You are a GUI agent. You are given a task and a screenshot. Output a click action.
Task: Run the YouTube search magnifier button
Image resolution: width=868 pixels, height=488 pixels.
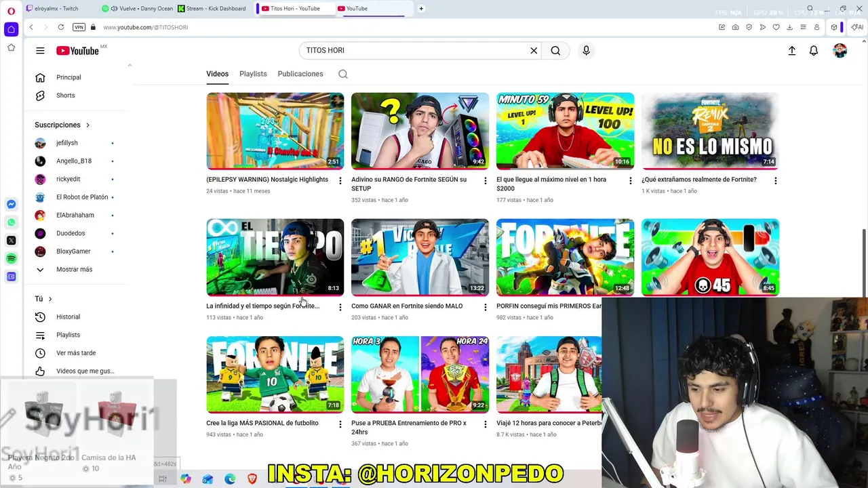[x=555, y=51]
